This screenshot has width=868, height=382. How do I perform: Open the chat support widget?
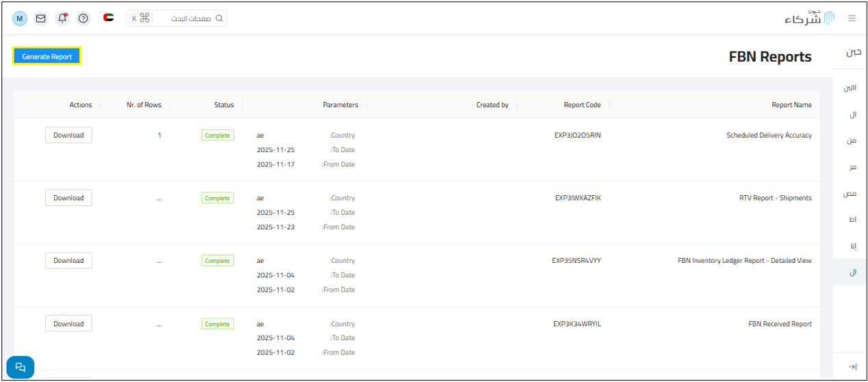[x=21, y=367]
